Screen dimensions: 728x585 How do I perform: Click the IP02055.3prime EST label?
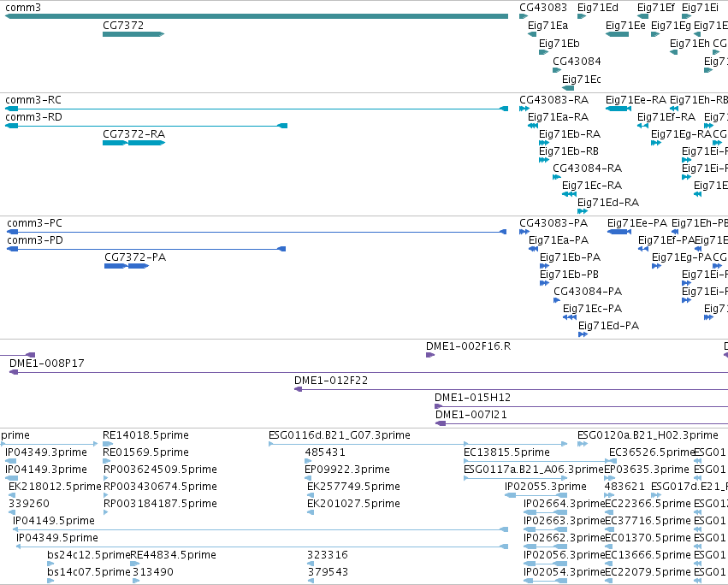pyautogui.click(x=546, y=487)
